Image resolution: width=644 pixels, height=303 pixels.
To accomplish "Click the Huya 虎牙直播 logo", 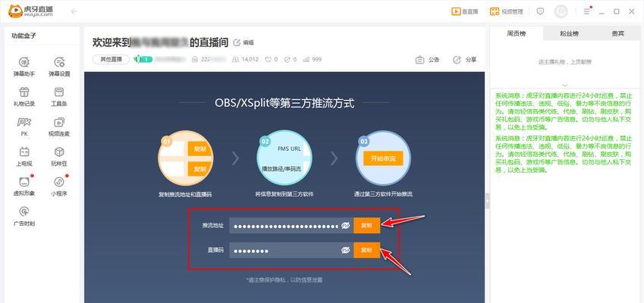I will point(30,11).
